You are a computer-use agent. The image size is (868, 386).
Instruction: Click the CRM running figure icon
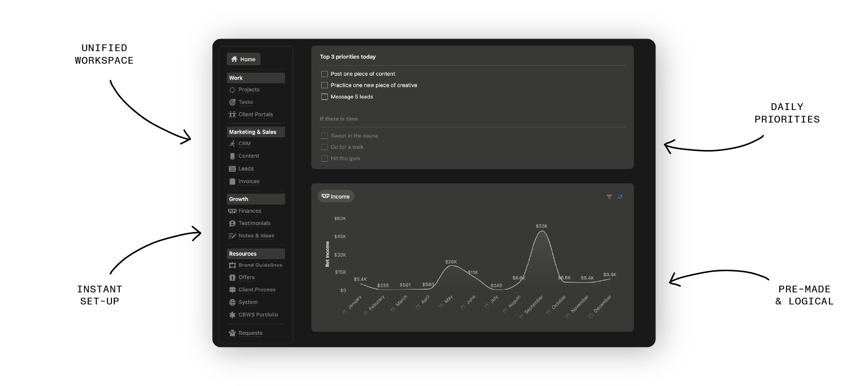coord(232,144)
